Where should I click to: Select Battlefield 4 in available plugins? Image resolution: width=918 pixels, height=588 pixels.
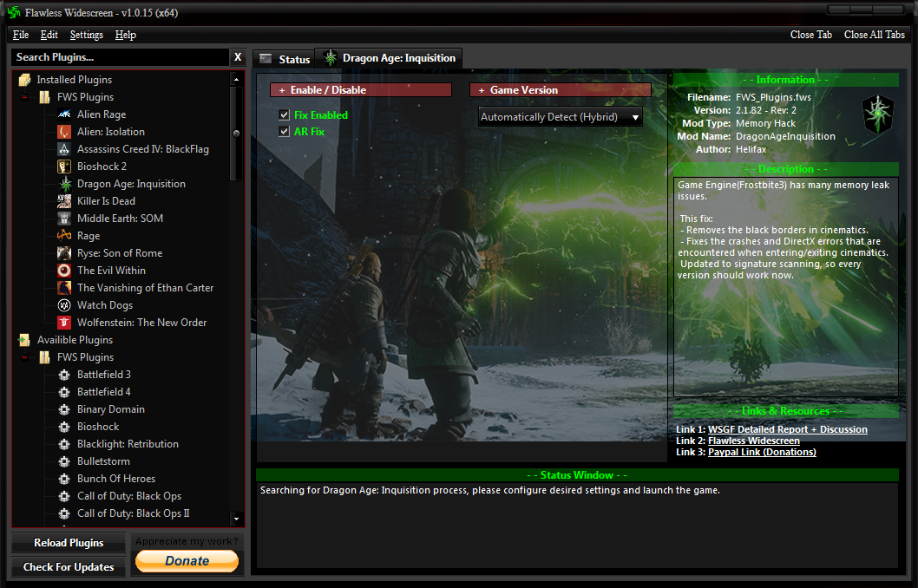point(103,392)
